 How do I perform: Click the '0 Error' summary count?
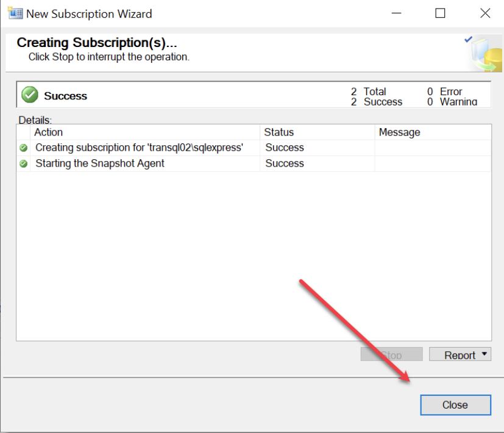[444, 91]
